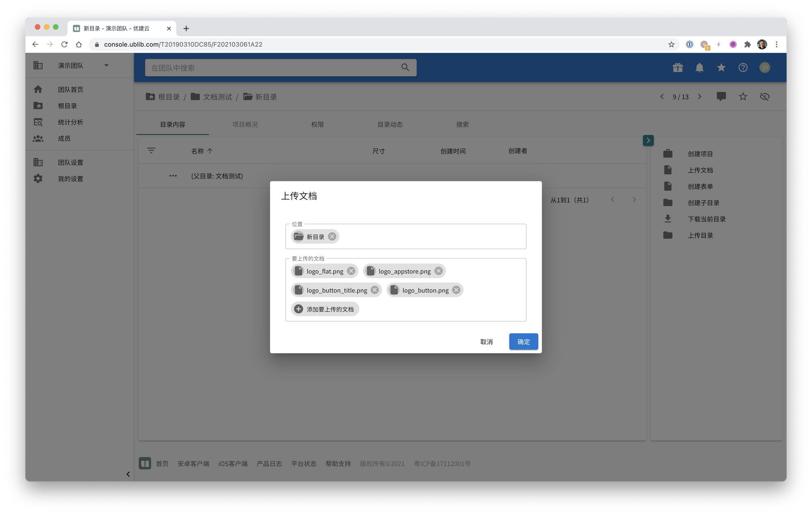Toggle favorite star outline for directory

743,97
